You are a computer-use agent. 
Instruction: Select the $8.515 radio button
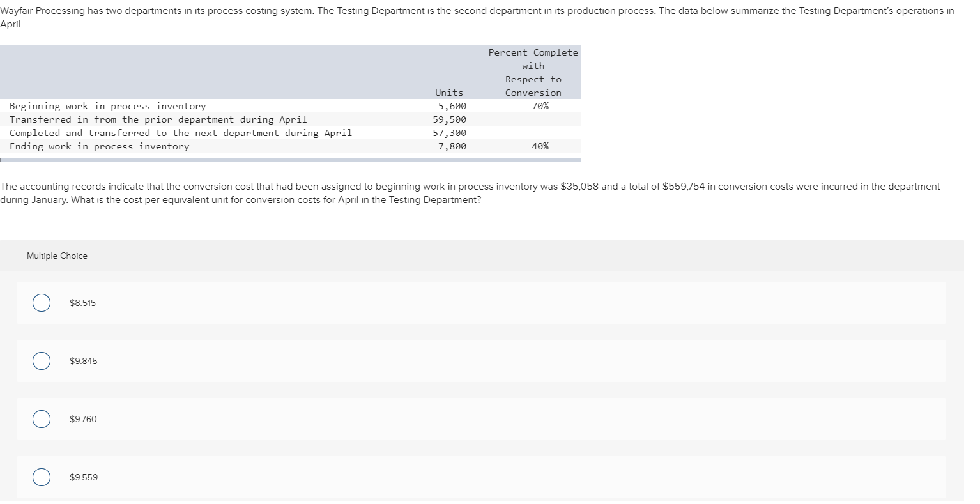(41, 303)
